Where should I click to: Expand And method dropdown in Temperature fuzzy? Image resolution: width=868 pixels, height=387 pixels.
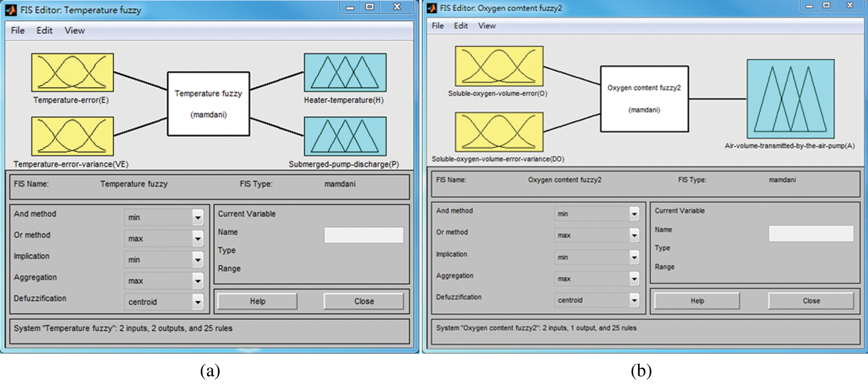click(x=198, y=217)
